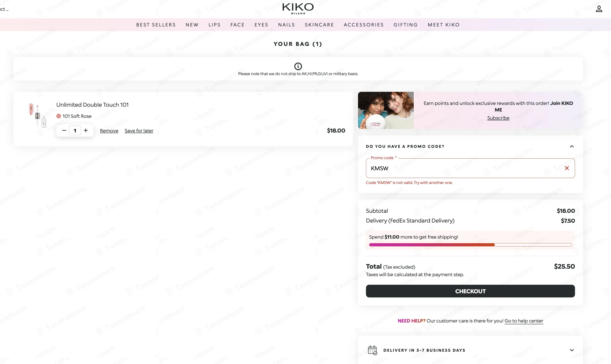Open the Eyes menu
Viewport: 611px width, 364px height.
(x=261, y=25)
